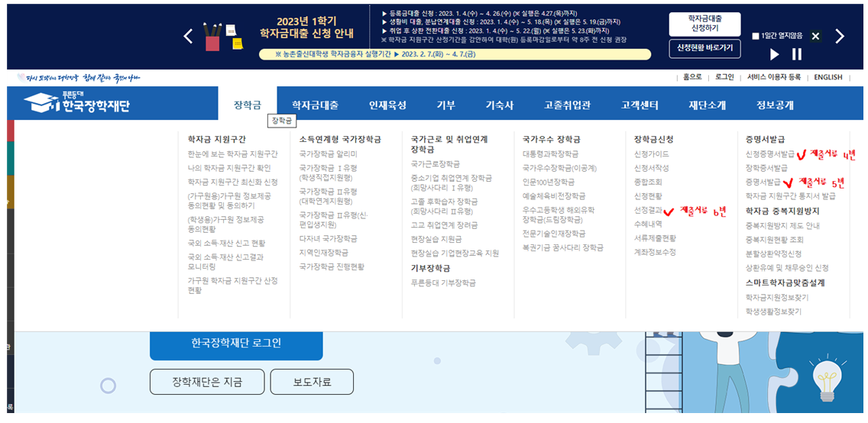868x423 pixels.
Task: Open the 학자금대출 menu
Action: tap(315, 105)
